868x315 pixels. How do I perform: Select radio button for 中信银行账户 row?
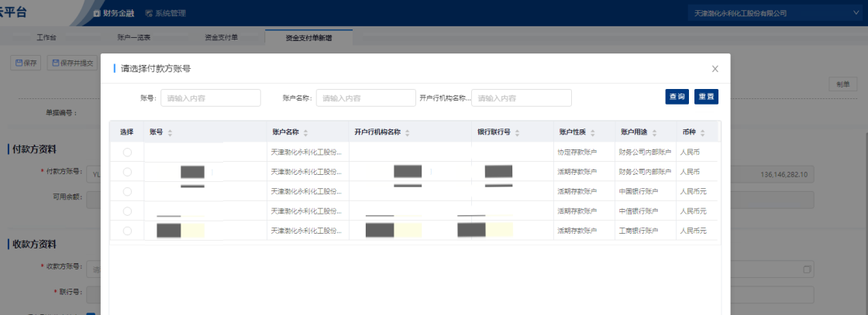pos(127,211)
